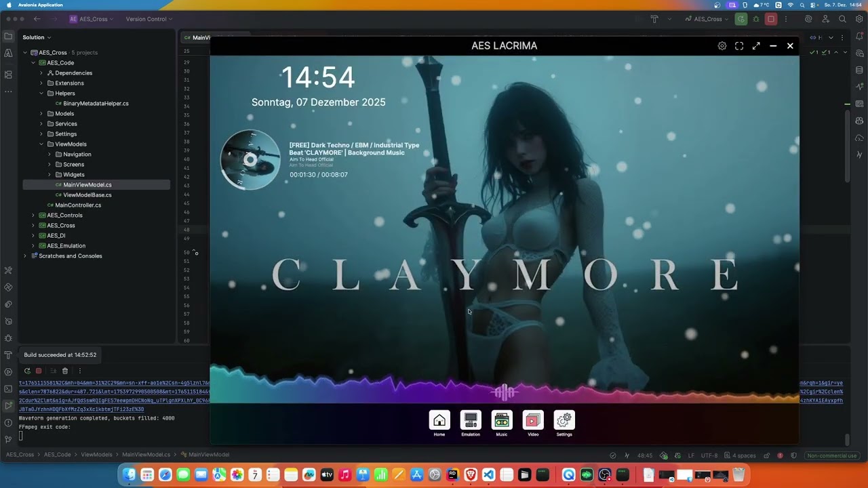The height and width of the screenshot is (488, 868).
Task: Open the LF line separator selector
Action: click(x=691, y=455)
